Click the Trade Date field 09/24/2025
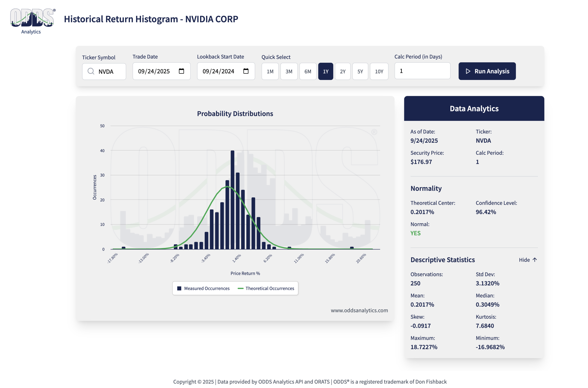The width and height of the screenshot is (588, 388). (x=154, y=71)
